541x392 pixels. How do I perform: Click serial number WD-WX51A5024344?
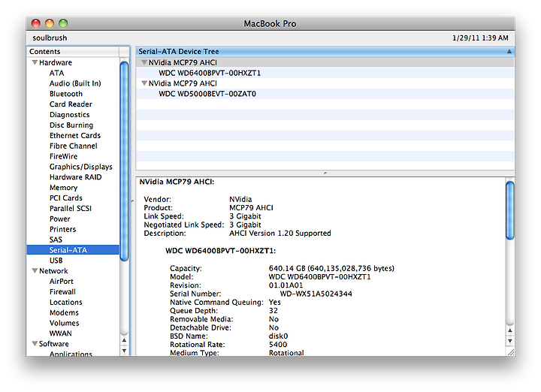pos(316,294)
